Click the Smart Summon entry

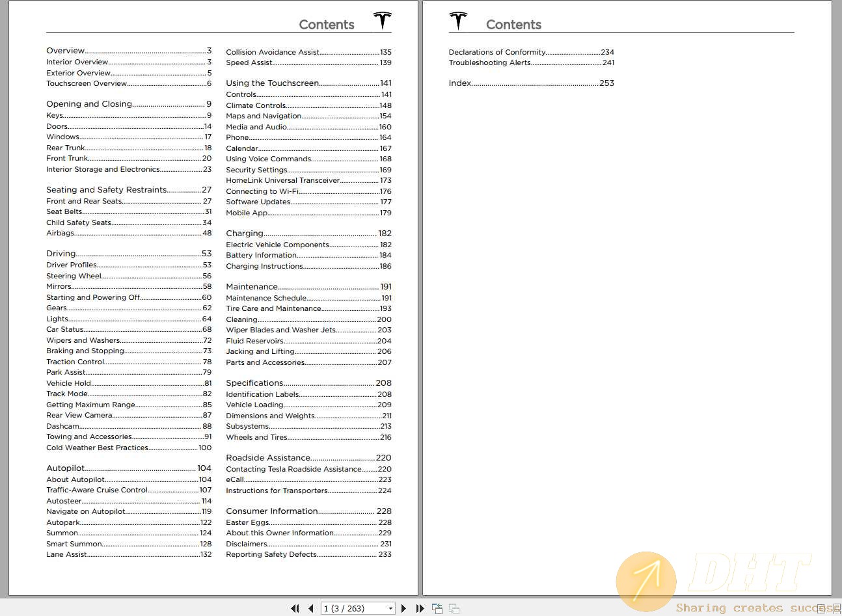point(129,544)
